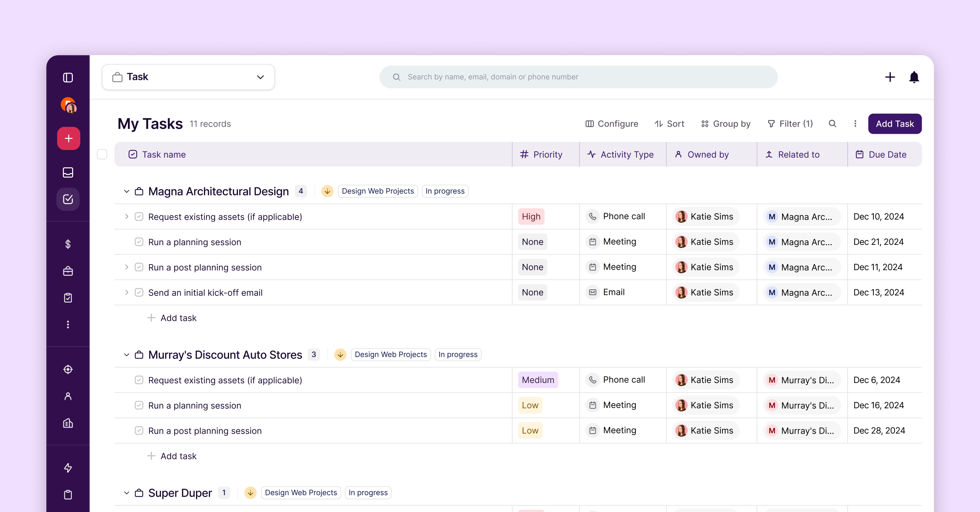Viewport: 980px width, 512px height.
Task: Open the briefcase workspace icon
Action: (x=68, y=271)
